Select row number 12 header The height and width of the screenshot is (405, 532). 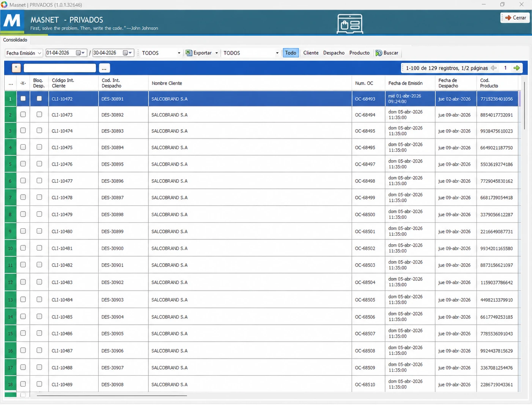pos(10,282)
